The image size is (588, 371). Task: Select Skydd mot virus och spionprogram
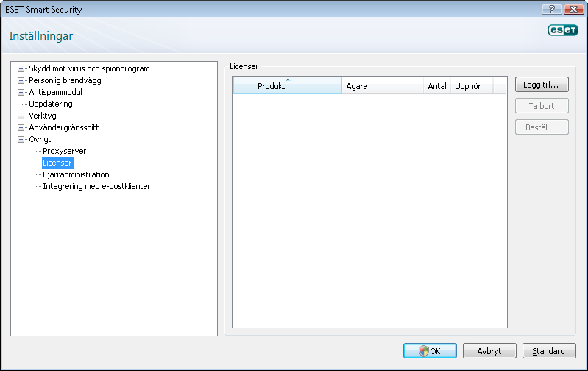(89, 68)
